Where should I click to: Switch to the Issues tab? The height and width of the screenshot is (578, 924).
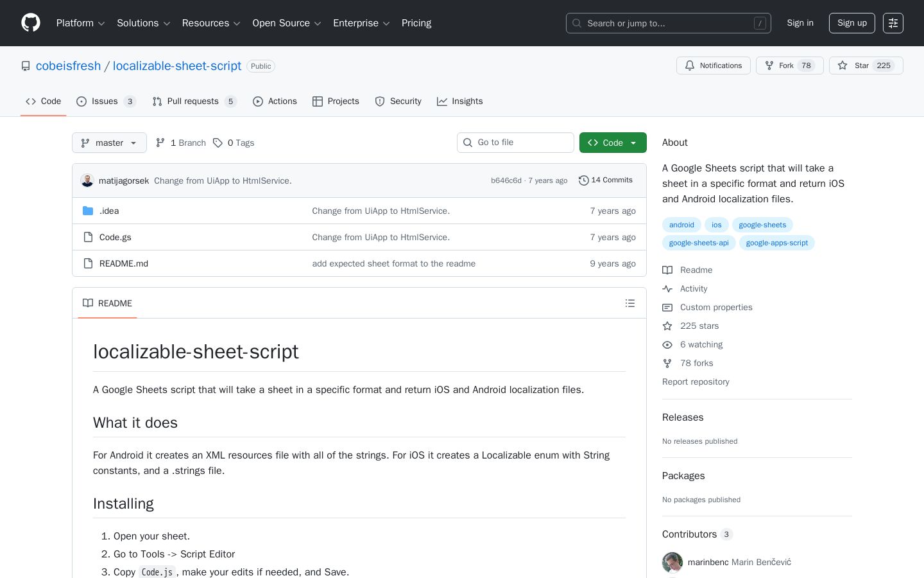click(x=106, y=101)
